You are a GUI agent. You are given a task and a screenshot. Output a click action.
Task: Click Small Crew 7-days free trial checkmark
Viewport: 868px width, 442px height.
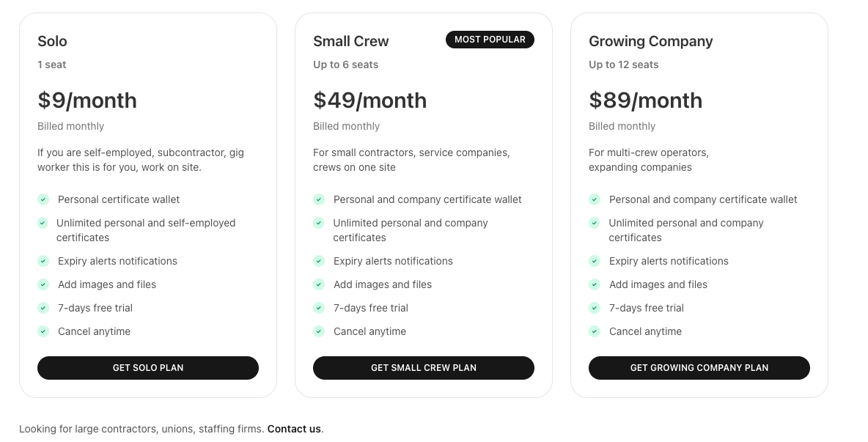[x=319, y=308]
